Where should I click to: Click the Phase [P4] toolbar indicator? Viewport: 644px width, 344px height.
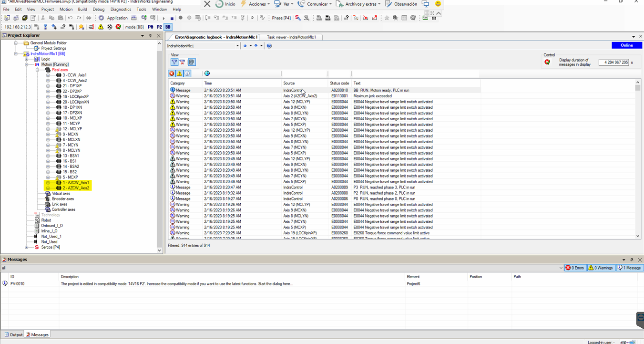[x=281, y=18]
